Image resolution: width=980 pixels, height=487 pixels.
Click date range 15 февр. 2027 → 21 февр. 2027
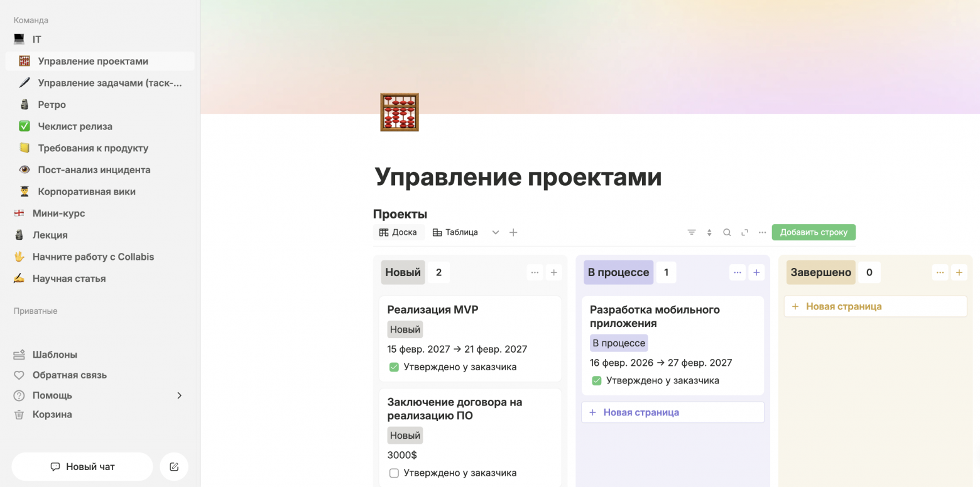pyautogui.click(x=457, y=349)
